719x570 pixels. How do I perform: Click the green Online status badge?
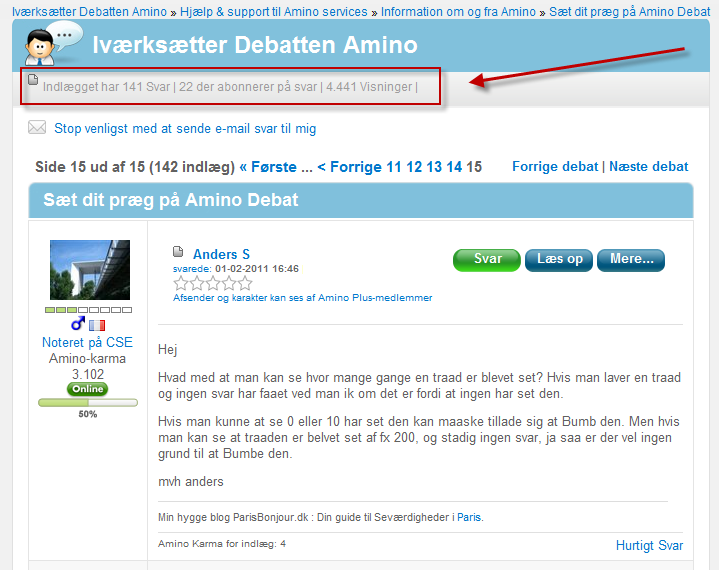tap(87, 389)
